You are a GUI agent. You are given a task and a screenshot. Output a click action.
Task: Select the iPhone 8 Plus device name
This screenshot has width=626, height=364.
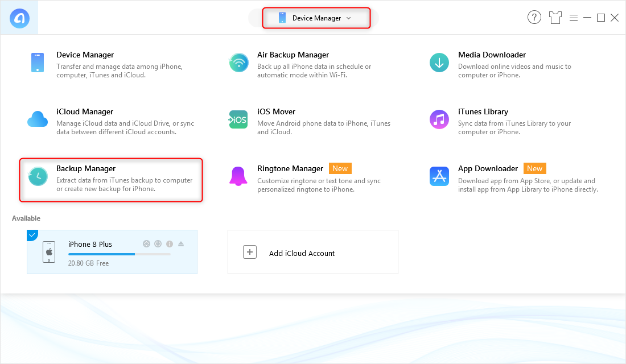pyautogui.click(x=90, y=244)
